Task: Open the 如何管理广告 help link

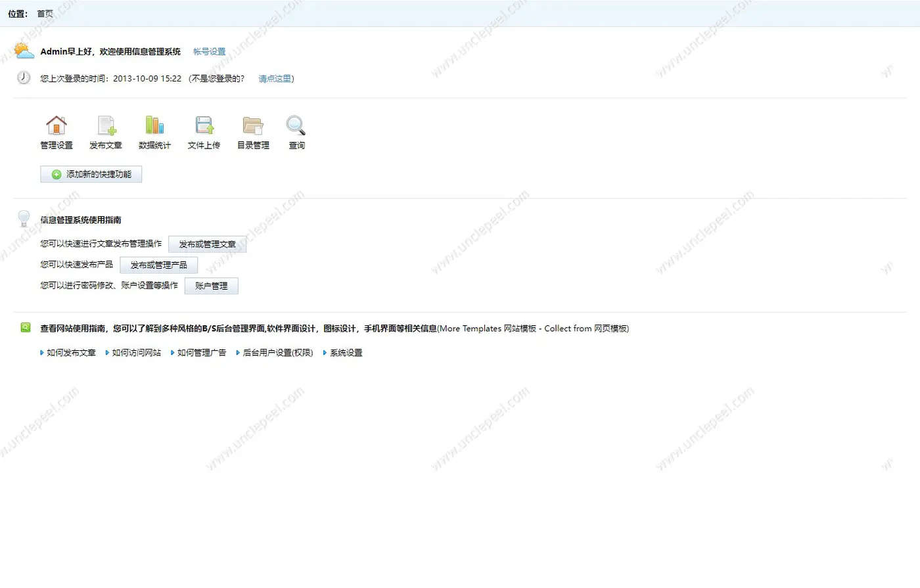Action: click(202, 353)
